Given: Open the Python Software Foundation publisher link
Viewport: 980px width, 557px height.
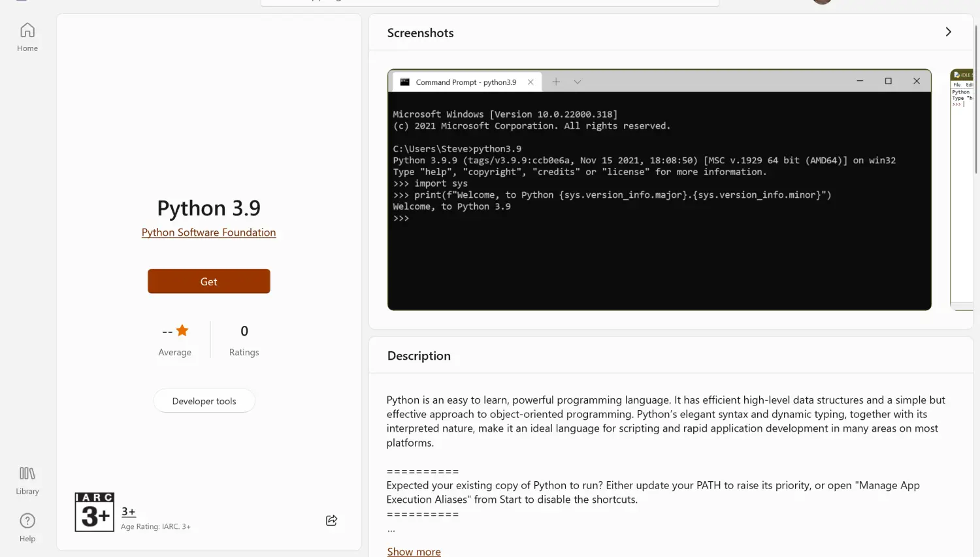Looking at the screenshot, I should (x=208, y=232).
